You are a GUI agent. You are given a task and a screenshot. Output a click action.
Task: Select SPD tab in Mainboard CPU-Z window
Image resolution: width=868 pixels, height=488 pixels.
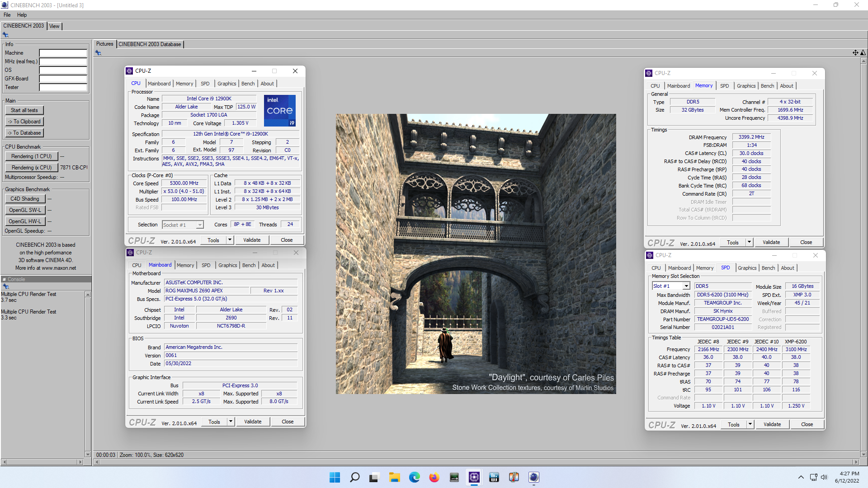(206, 265)
